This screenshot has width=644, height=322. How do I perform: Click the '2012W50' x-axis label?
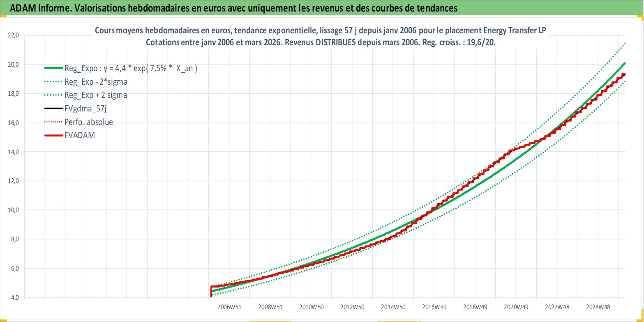pyautogui.click(x=352, y=306)
